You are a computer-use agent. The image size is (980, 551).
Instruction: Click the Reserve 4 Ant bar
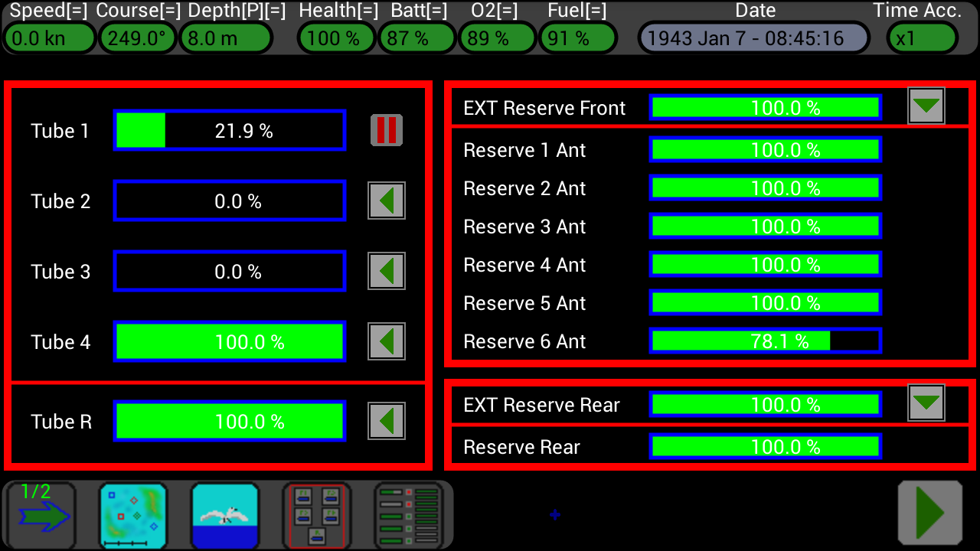click(x=766, y=264)
